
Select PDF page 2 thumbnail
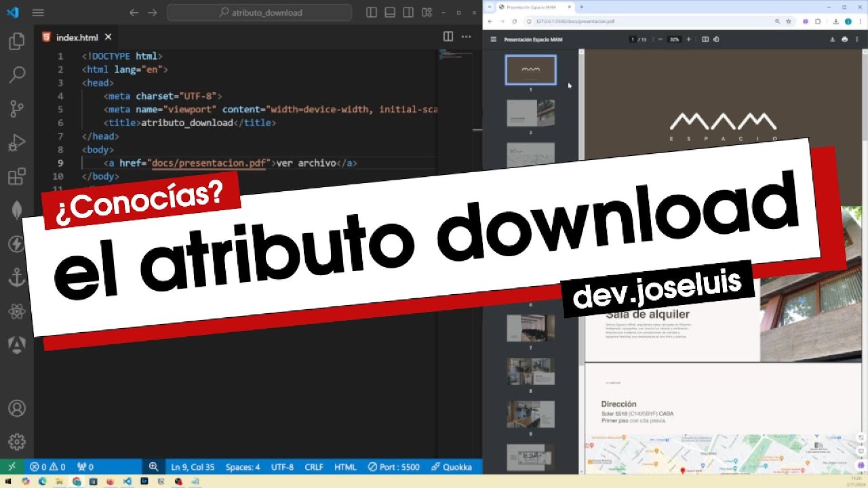coord(531,113)
